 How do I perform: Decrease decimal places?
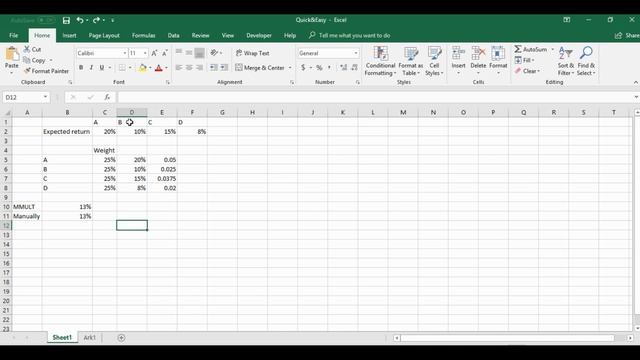[x=354, y=67]
